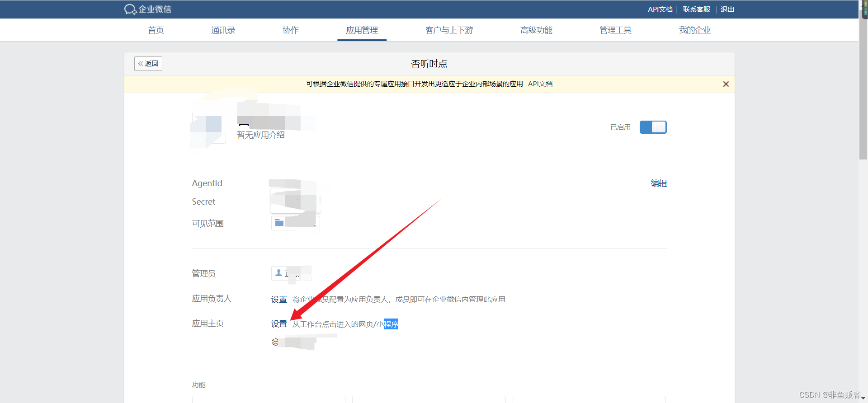This screenshot has height=403, width=868.
Task: Click the 编辑 link
Action: [x=659, y=183]
